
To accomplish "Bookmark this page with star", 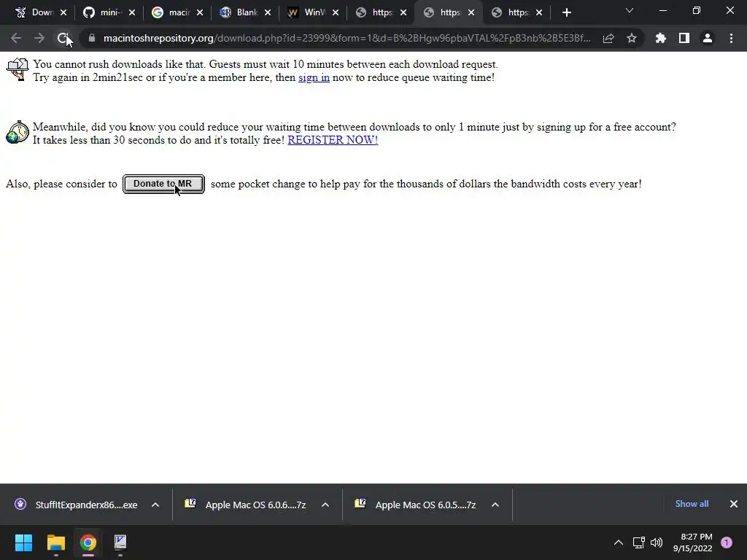I will (632, 38).
